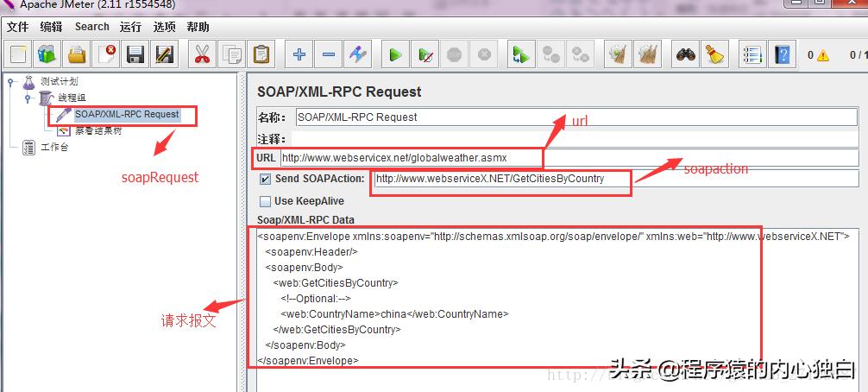Click the Close test plan icon
The image size is (868, 392).
[x=106, y=54]
